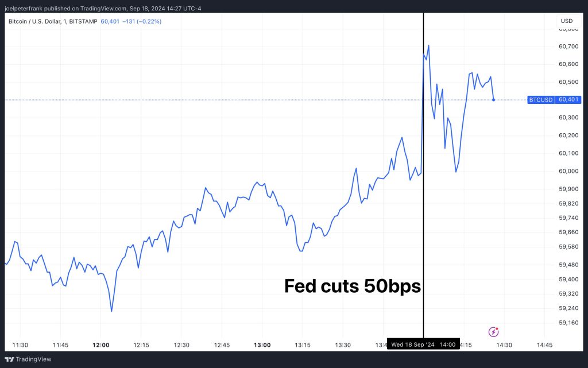
Task: Select the "Fed cuts 50bps" text annotation
Action: [x=353, y=286]
